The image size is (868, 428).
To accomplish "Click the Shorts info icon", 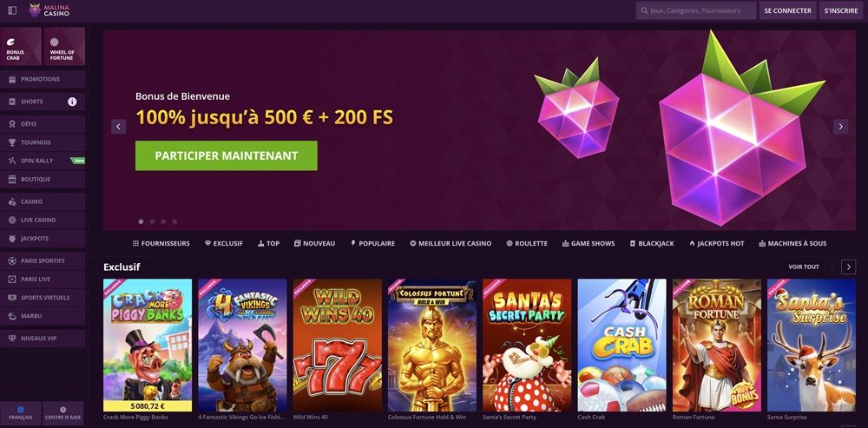I will point(72,102).
